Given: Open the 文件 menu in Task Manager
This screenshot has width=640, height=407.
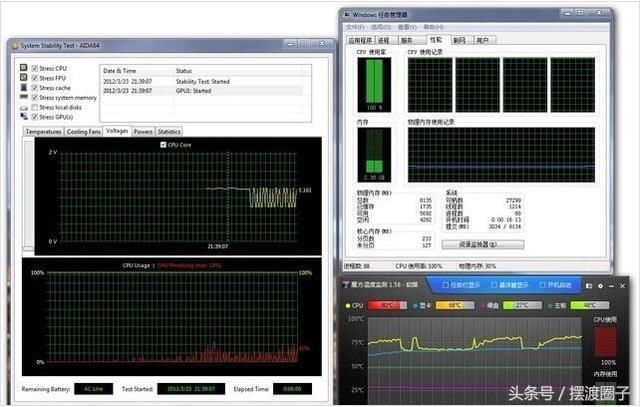Looking at the screenshot, I should [x=351, y=29].
